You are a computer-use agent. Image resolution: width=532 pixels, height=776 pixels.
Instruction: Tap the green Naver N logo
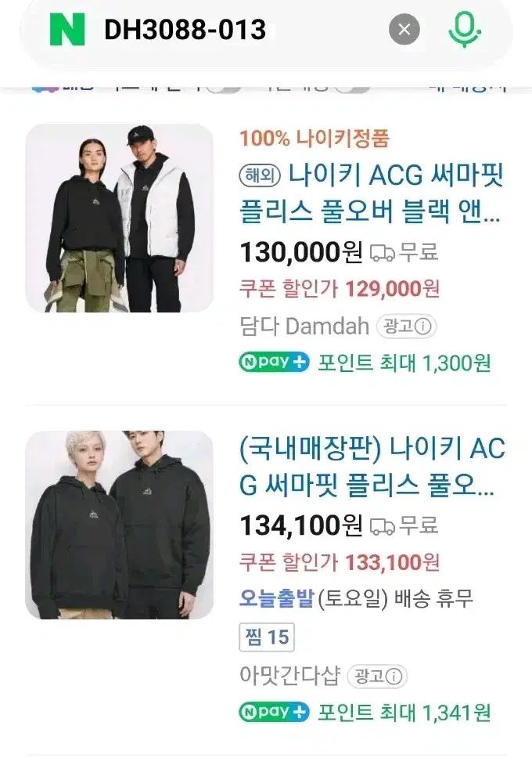(x=67, y=30)
